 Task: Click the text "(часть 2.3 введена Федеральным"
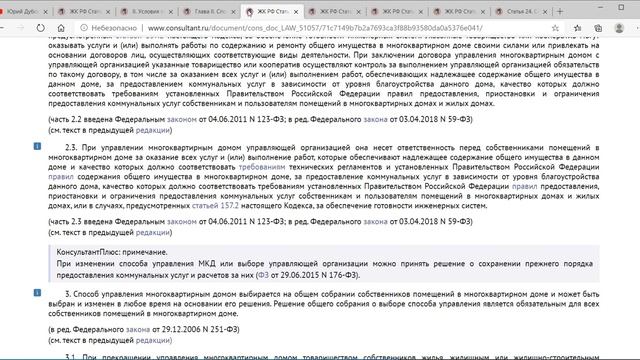pyautogui.click(x=107, y=221)
